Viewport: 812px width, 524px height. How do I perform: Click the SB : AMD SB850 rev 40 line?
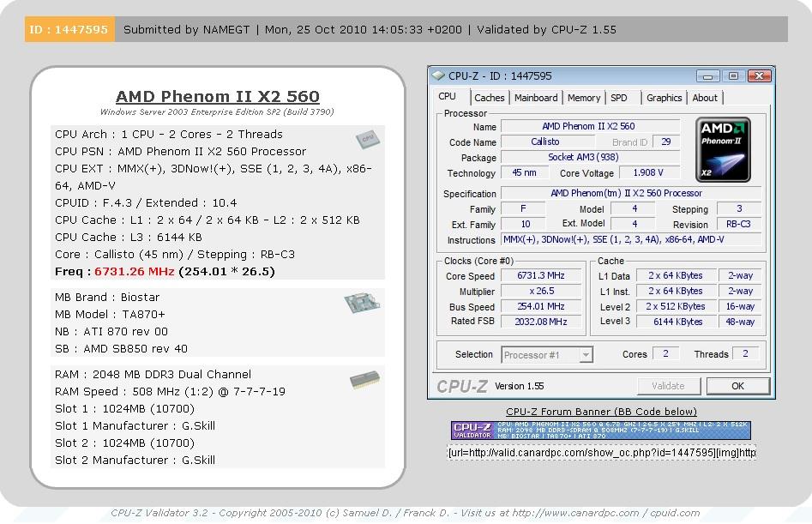tap(121, 348)
